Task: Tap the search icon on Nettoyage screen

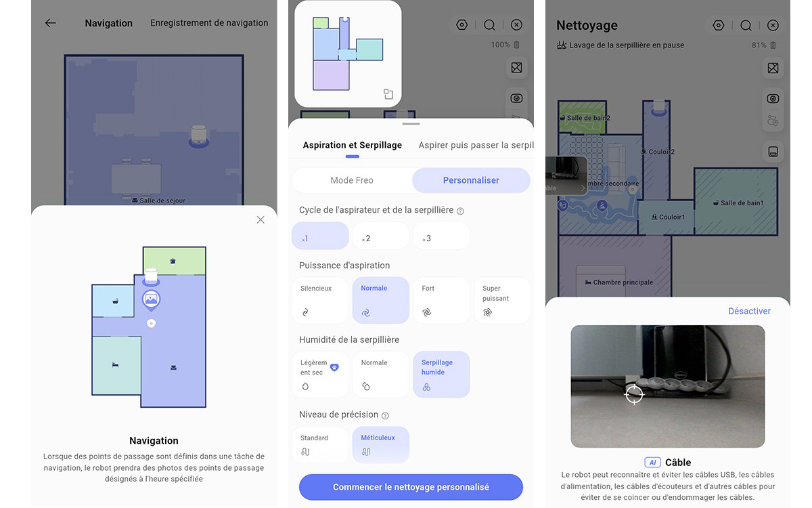Action: click(746, 26)
